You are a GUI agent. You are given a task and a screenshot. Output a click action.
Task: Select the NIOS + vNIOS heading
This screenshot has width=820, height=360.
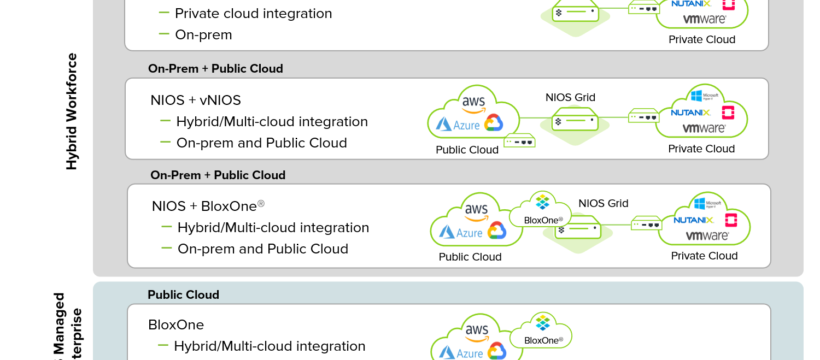point(196,100)
